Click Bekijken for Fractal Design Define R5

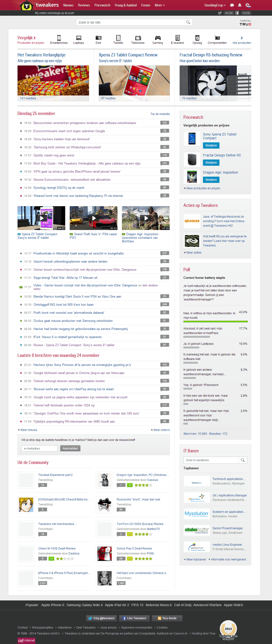(211, 163)
